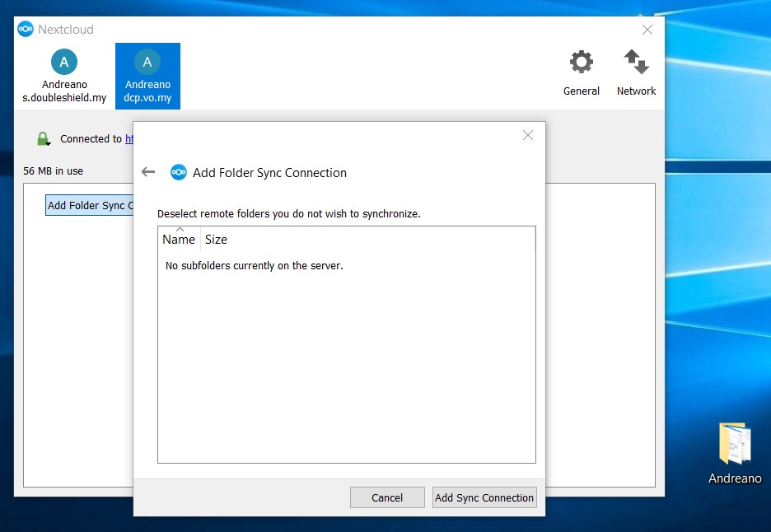Close the Nextcloud settings window
This screenshot has width=771, height=532.
(x=647, y=30)
